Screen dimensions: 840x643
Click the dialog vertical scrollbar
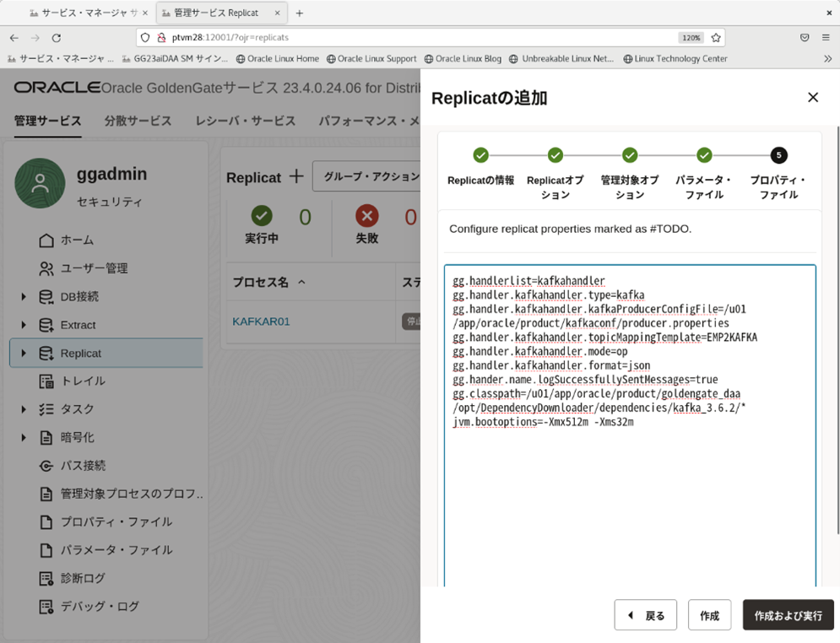tap(837, 329)
